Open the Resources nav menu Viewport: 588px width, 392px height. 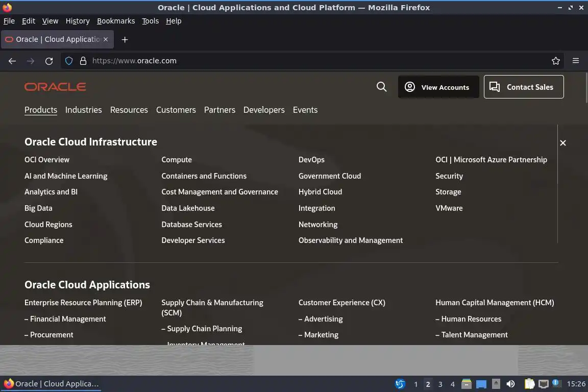129,110
